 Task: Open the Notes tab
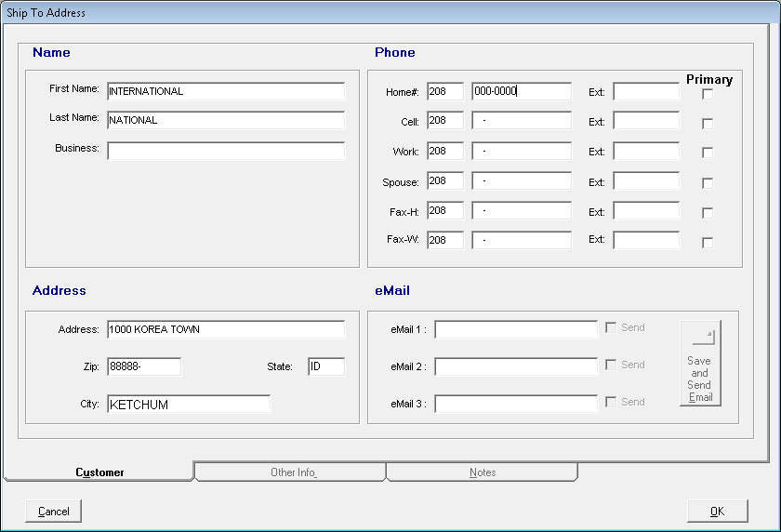click(x=483, y=472)
